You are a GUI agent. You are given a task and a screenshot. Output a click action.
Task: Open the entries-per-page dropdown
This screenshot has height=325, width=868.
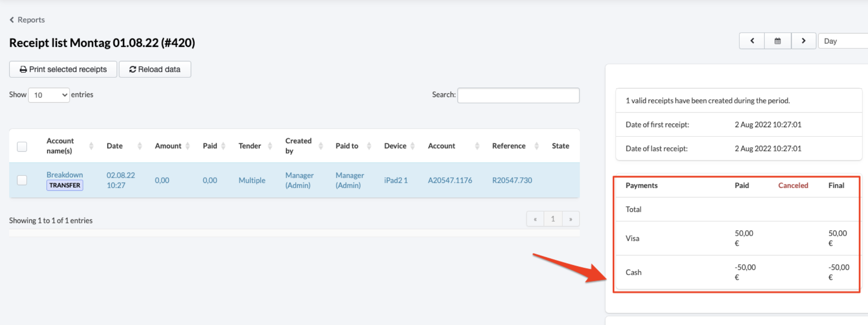[49, 95]
